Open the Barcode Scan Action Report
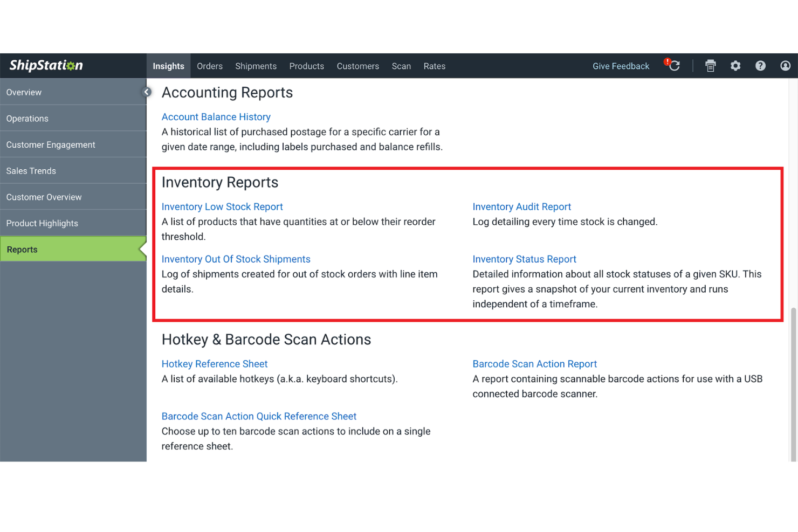 pos(534,363)
